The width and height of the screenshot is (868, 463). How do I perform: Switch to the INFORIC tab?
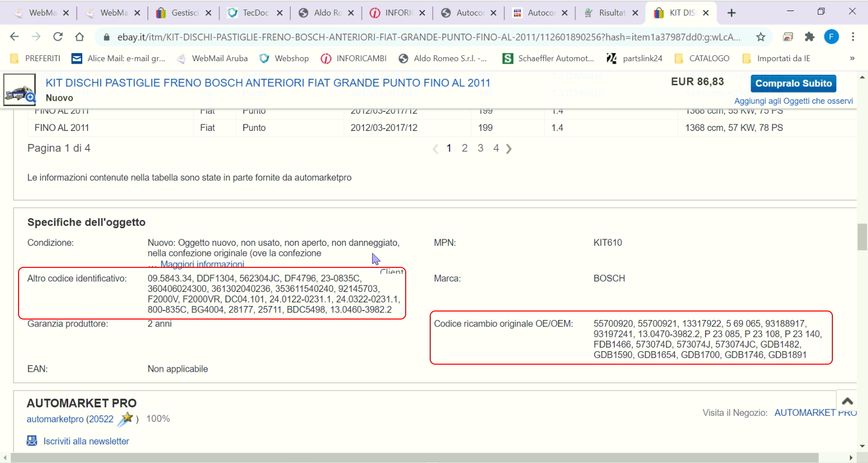click(398, 13)
